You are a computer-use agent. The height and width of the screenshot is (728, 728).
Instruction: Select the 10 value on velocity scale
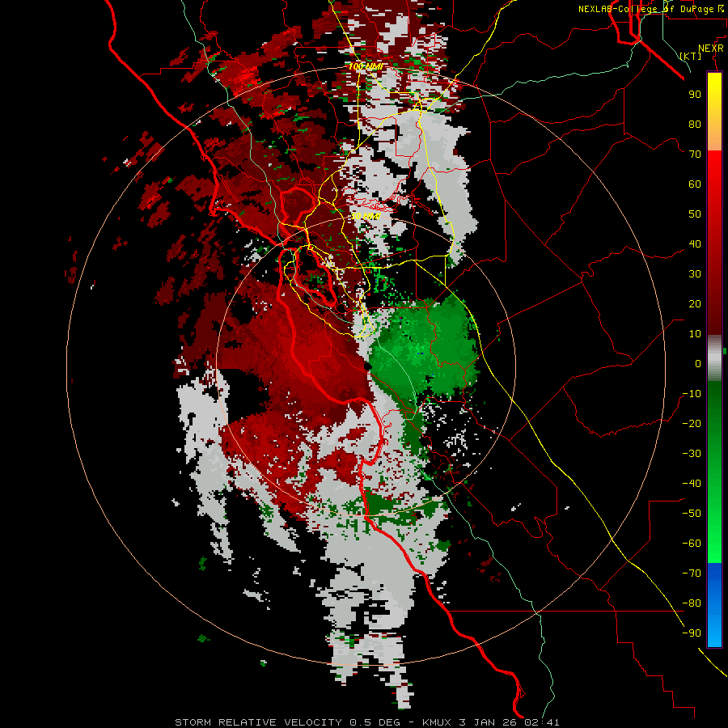point(695,334)
